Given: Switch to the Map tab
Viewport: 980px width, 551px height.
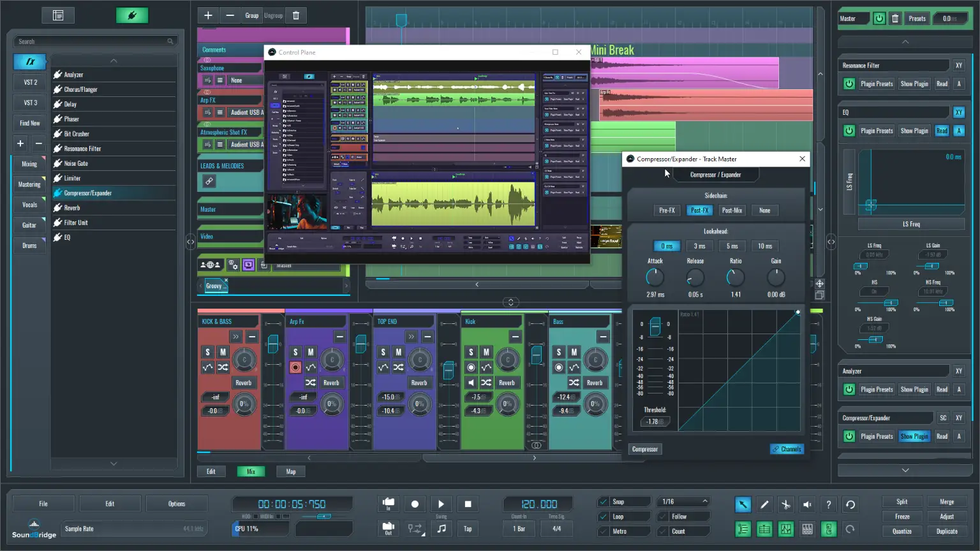Looking at the screenshot, I should click(291, 472).
